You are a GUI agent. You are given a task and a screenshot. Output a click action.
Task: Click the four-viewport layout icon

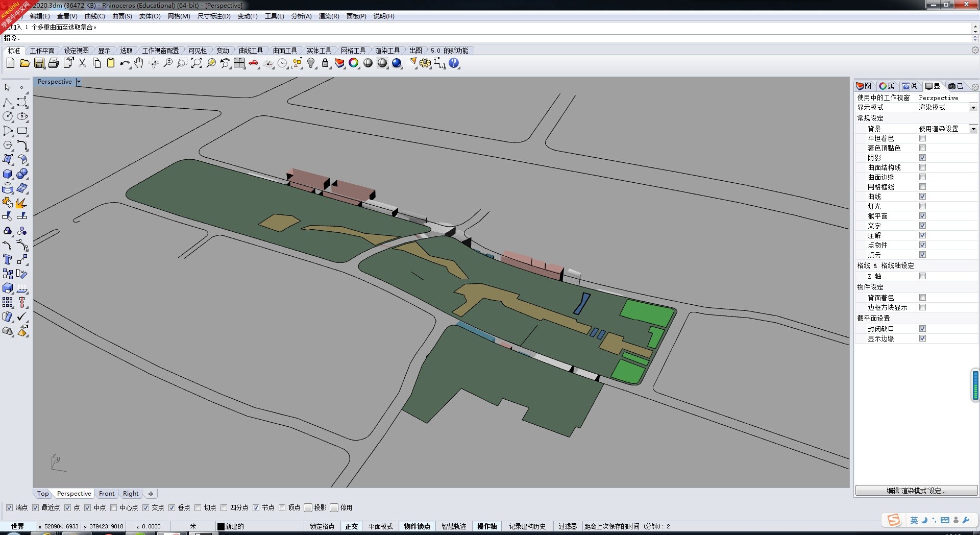click(x=239, y=63)
